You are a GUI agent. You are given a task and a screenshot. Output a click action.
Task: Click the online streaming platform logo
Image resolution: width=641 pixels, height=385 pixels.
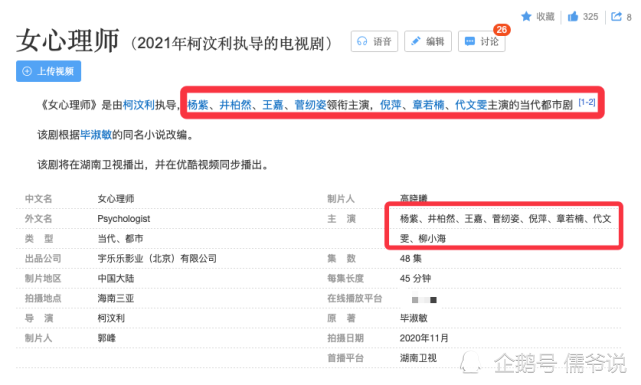pos(424,300)
